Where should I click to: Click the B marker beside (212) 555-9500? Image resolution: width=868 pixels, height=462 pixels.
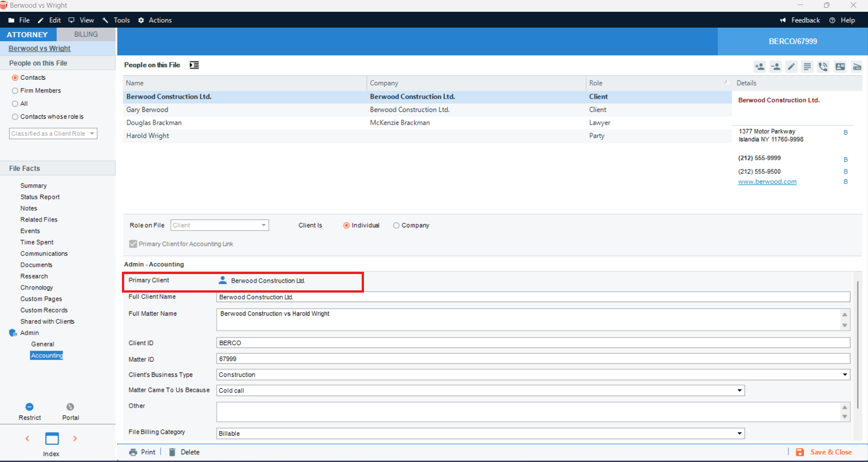point(846,171)
